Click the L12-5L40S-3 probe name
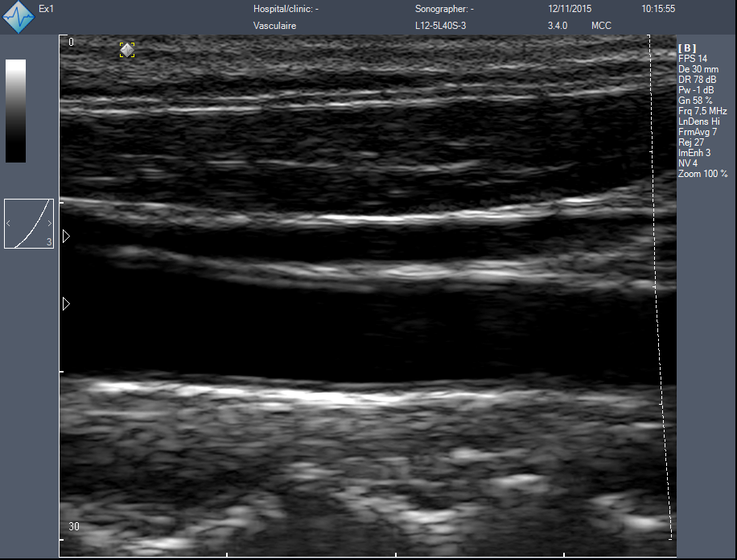The width and height of the screenshot is (737, 560). point(442,26)
